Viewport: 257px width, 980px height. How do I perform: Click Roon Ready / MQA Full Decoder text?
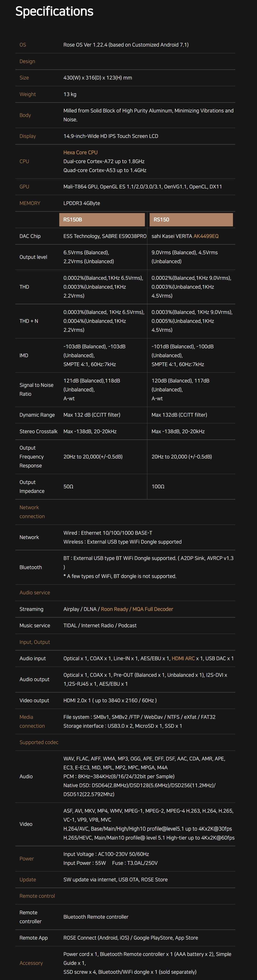coord(137,609)
